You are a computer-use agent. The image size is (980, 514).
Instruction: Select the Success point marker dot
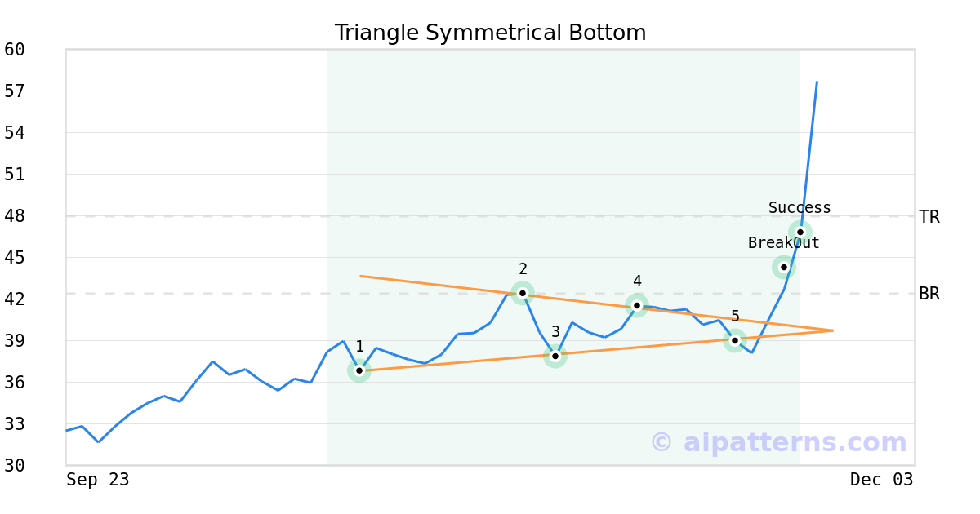click(800, 232)
